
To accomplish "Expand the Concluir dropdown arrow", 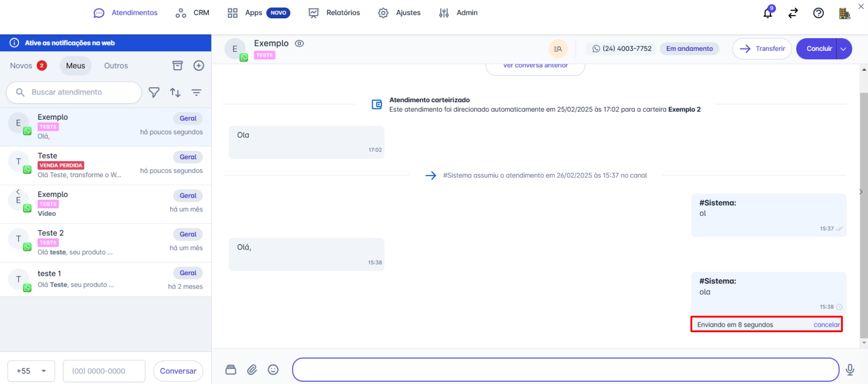I will tap(843, 49).
